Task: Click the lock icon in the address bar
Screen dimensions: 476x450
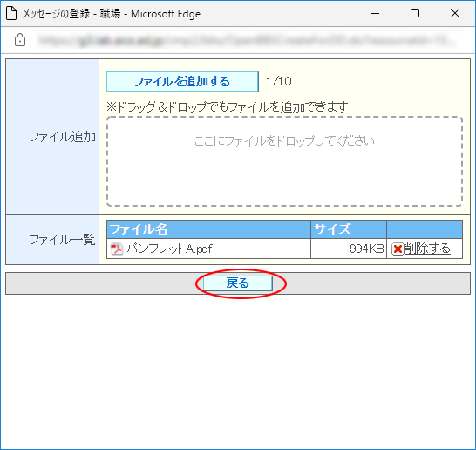Action: [20, 40]
